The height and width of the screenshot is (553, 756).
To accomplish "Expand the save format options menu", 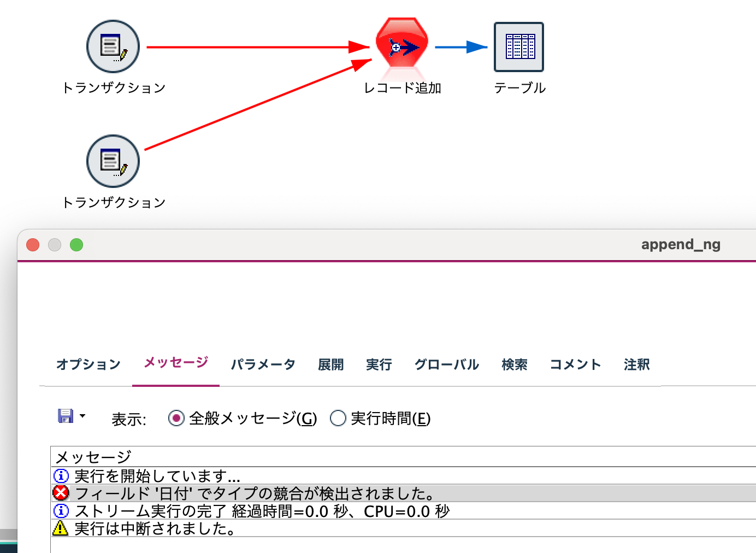I will (x=82, y=416).
